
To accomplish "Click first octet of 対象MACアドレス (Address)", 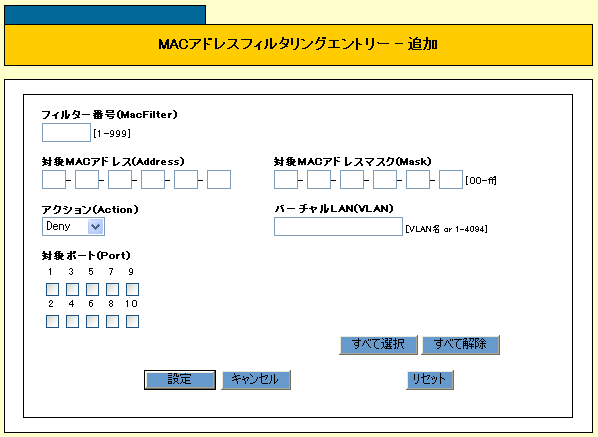I will pos(54,180).
